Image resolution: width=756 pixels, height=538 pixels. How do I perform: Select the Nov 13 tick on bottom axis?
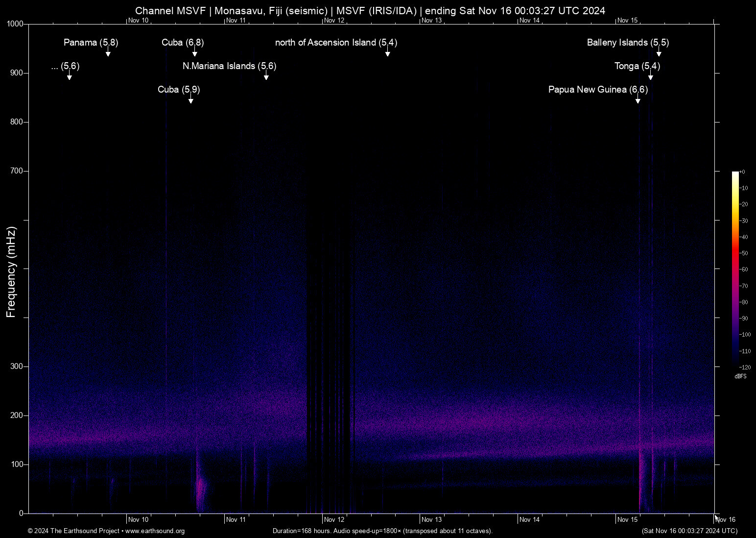(433, 519)
